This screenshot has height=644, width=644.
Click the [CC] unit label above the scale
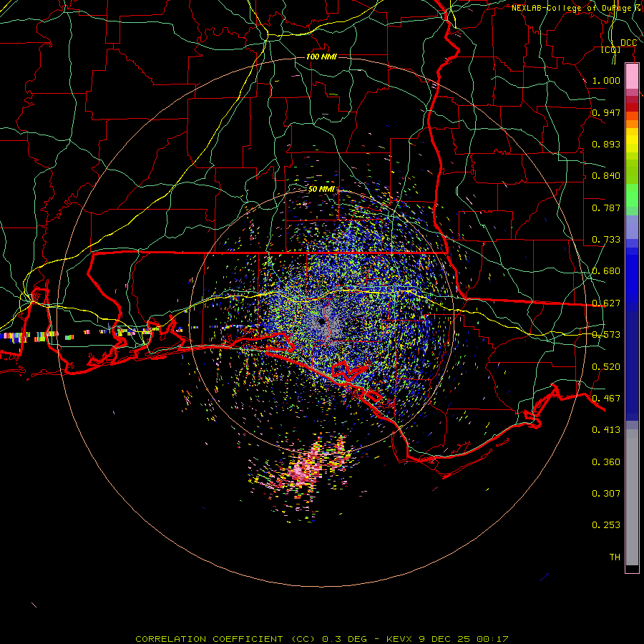(x=611, y=49)
